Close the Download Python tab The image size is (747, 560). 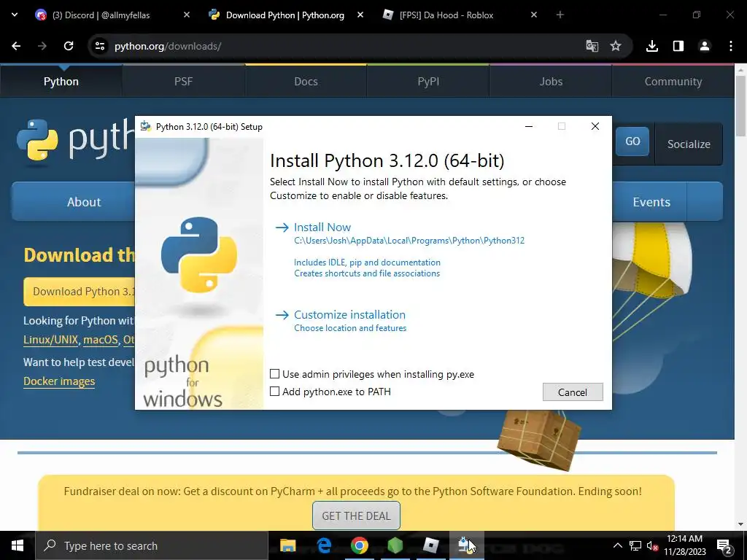click(x=360, y=15)
